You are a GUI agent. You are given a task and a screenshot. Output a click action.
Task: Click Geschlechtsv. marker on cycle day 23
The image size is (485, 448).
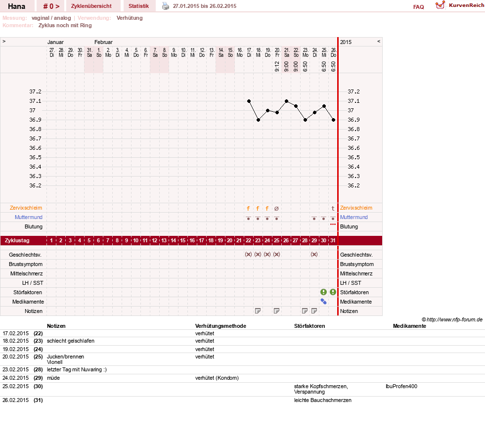point(258,254)
